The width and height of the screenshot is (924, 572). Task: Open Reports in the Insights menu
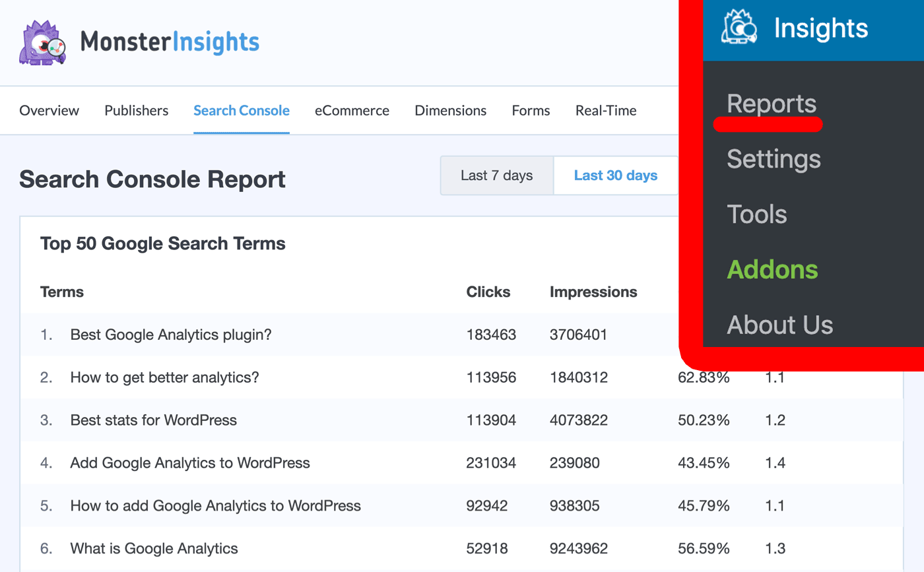click(772, 104)
